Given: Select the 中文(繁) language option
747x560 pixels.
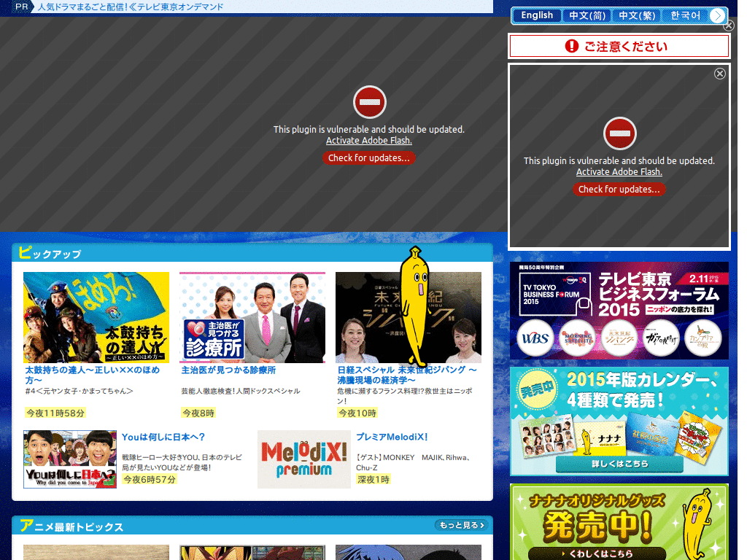Looking at the screenshot, I should point(637,15).
